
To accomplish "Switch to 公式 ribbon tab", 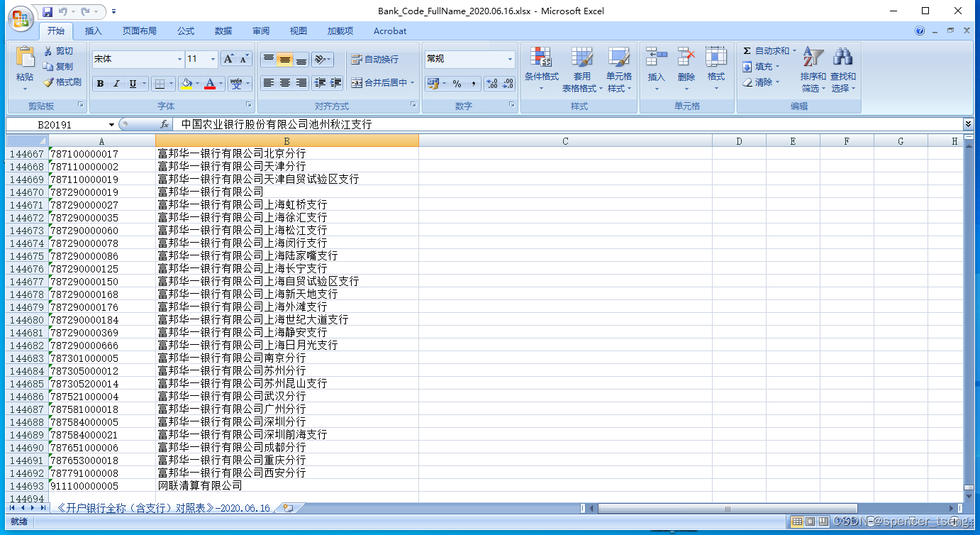I will pos(186,31).
